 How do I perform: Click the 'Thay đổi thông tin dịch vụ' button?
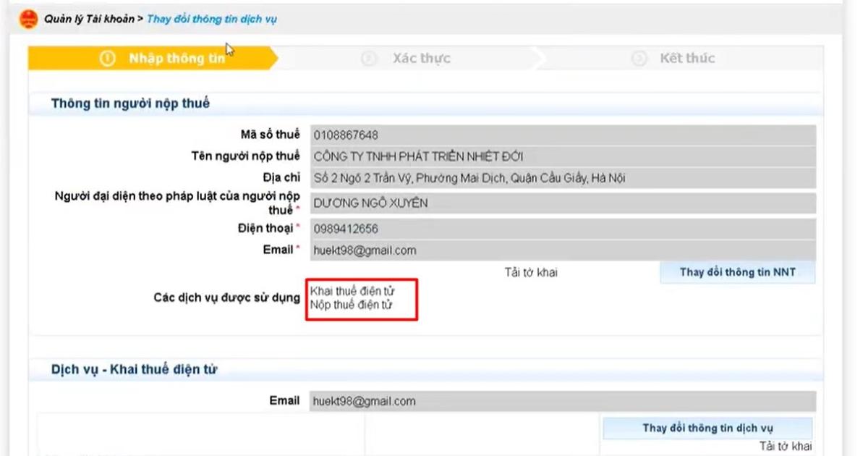(707, 428)
